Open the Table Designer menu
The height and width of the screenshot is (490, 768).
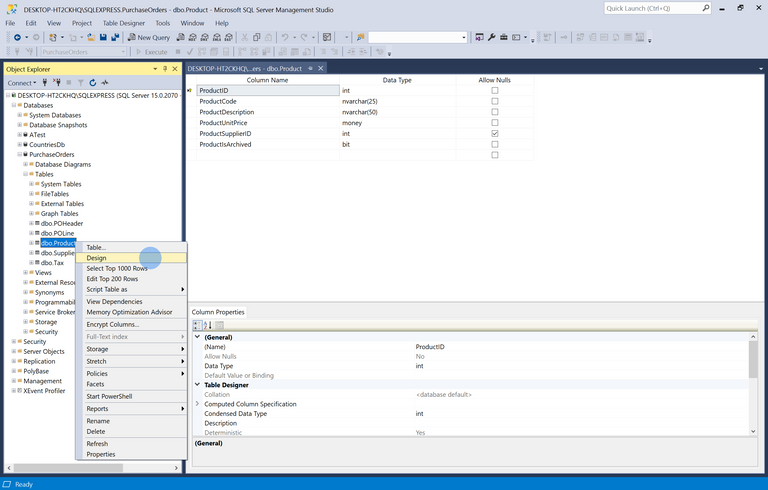[x=123, y=22]
